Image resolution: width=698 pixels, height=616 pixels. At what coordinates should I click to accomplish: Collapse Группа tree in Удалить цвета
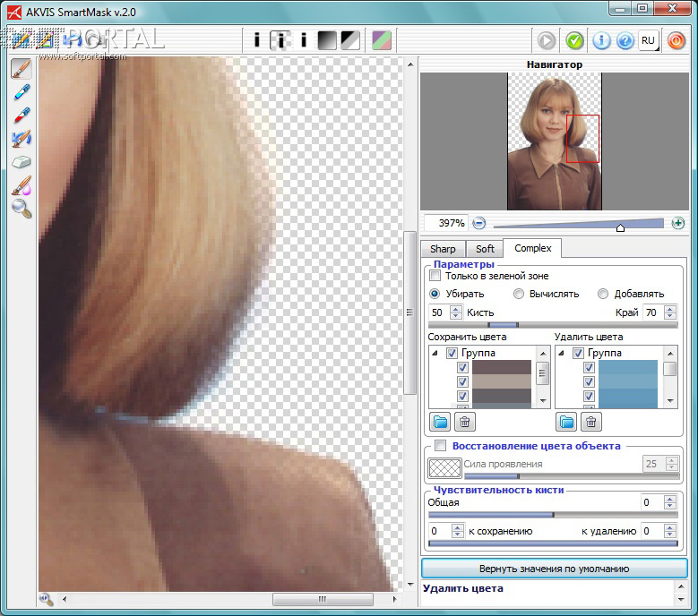tap(561, 353)
